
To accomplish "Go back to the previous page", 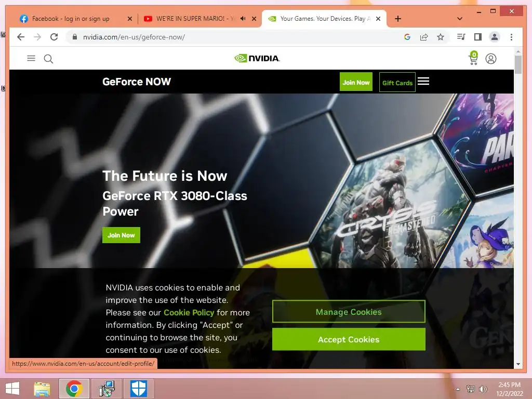I will (x=21, y=37).
